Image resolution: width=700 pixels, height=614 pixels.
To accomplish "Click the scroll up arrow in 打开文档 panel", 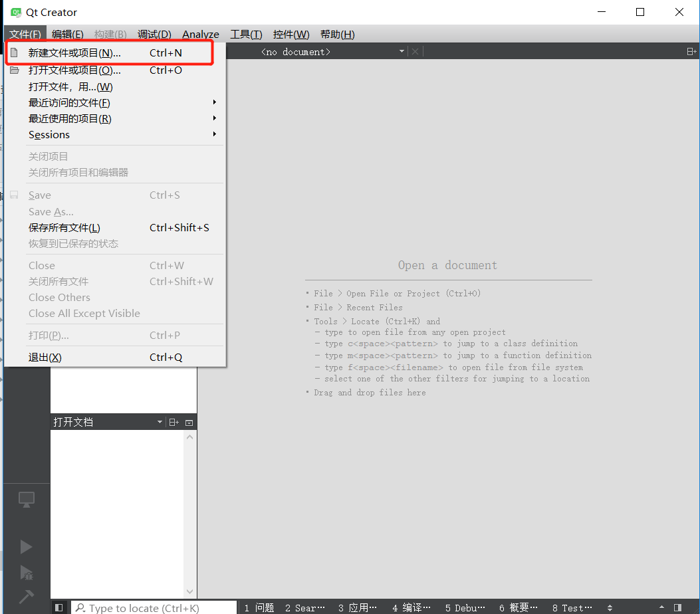I will pyautogui.click(x=189, y=437).
